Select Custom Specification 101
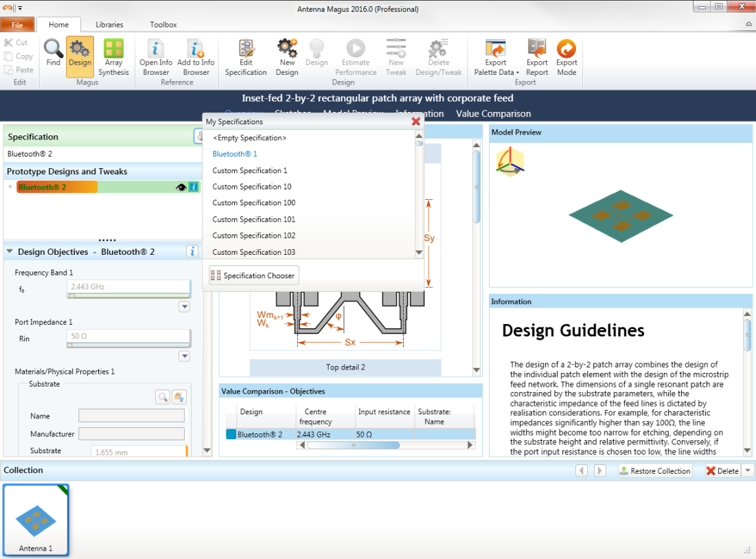756x559 pixels. 253,220
